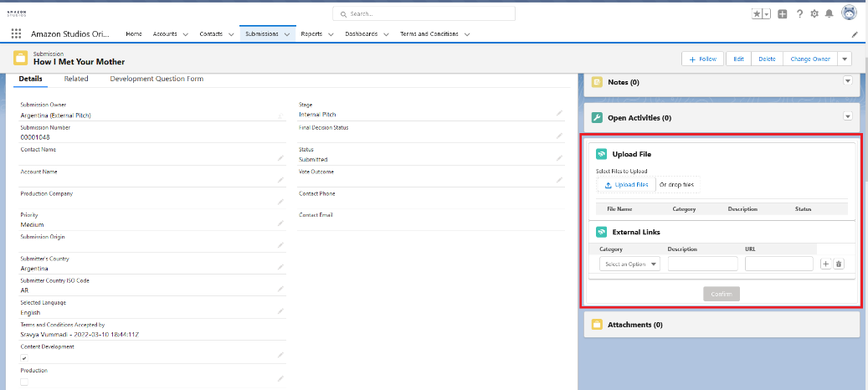Open the Help question mark
Screen dimensions: 868x390
[799, 14]
